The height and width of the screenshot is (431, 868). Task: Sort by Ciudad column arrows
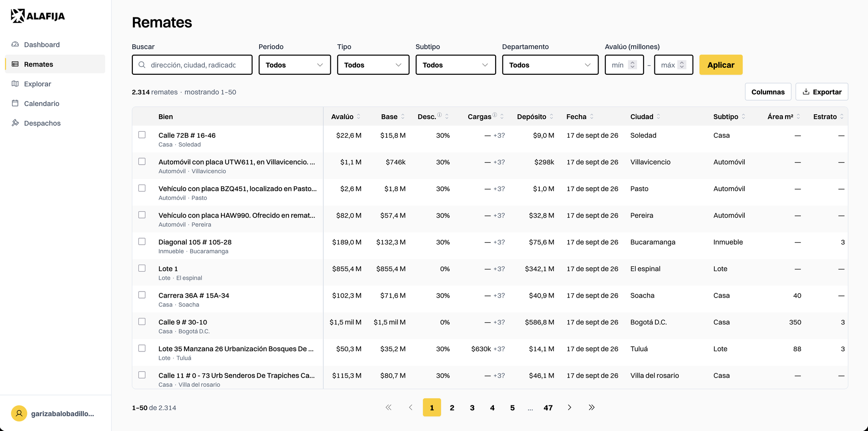[x=658, y=116]
